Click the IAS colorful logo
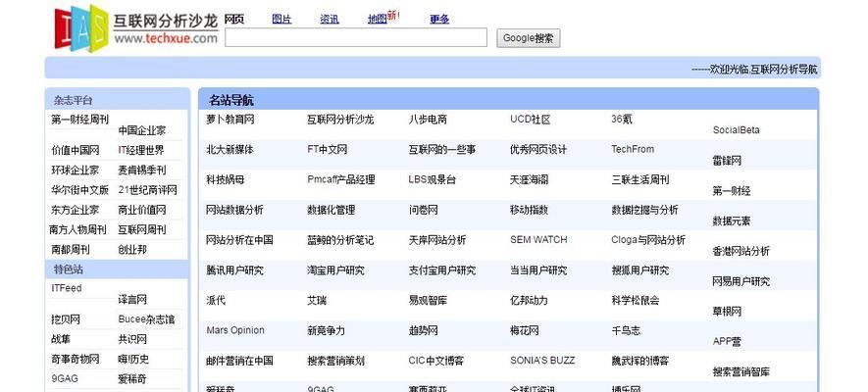Viewport: 868px width, 392px height. point(81,27)
